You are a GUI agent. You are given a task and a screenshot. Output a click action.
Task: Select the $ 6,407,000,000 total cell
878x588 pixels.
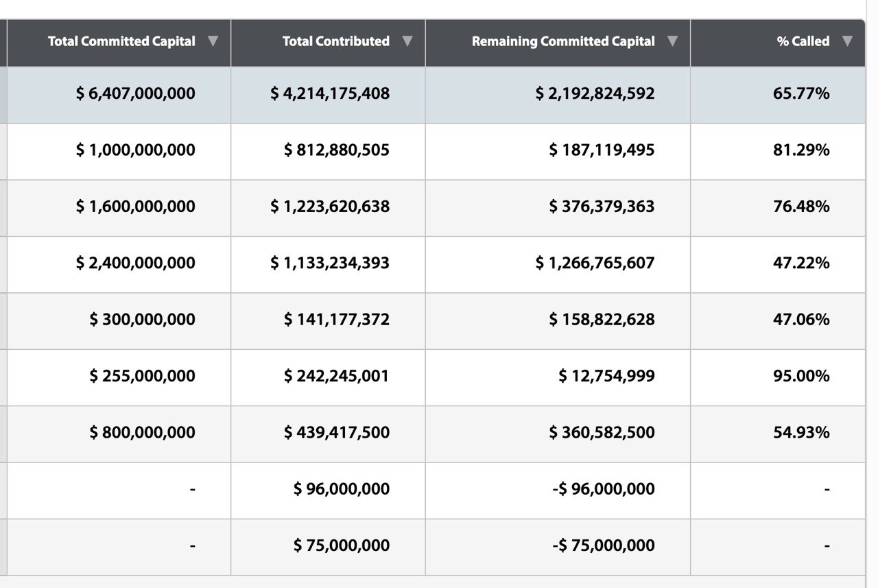click(x=135, y=93)
